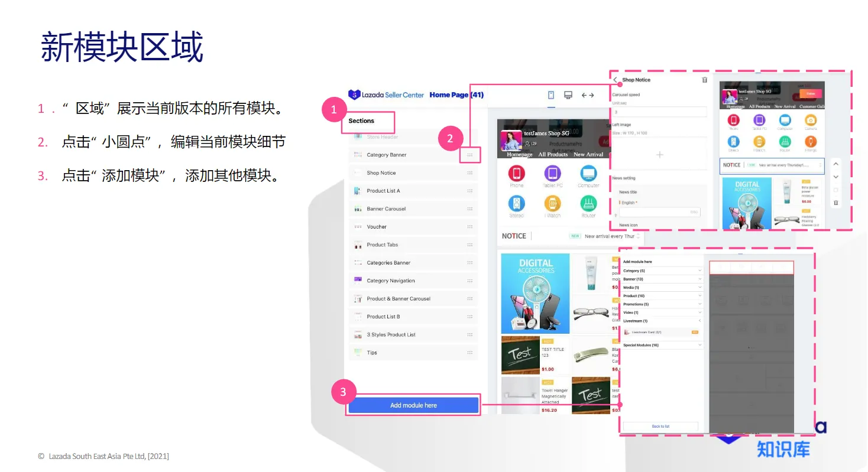868x472 pixels.
Task: Switch to the All Products tab in preview
Action: (553, 154)
